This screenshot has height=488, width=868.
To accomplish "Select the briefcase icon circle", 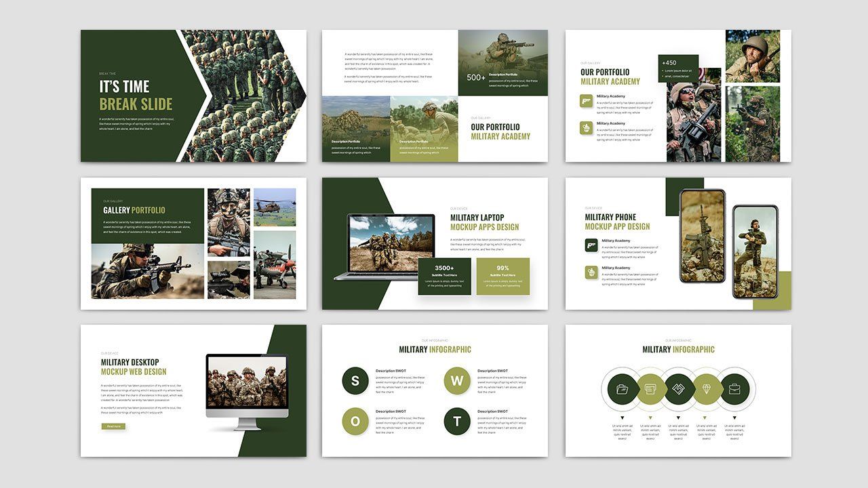I will (x=734, y=389).
